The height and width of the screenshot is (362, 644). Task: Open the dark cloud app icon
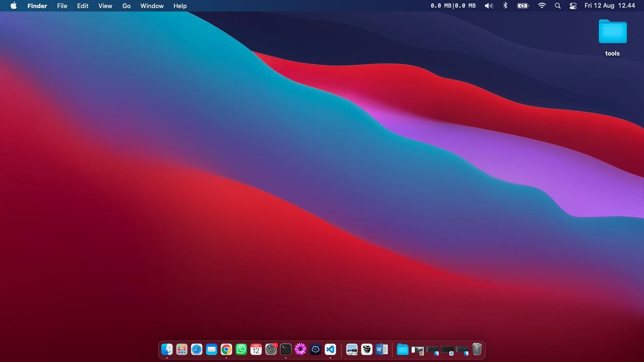pos(315,350)
